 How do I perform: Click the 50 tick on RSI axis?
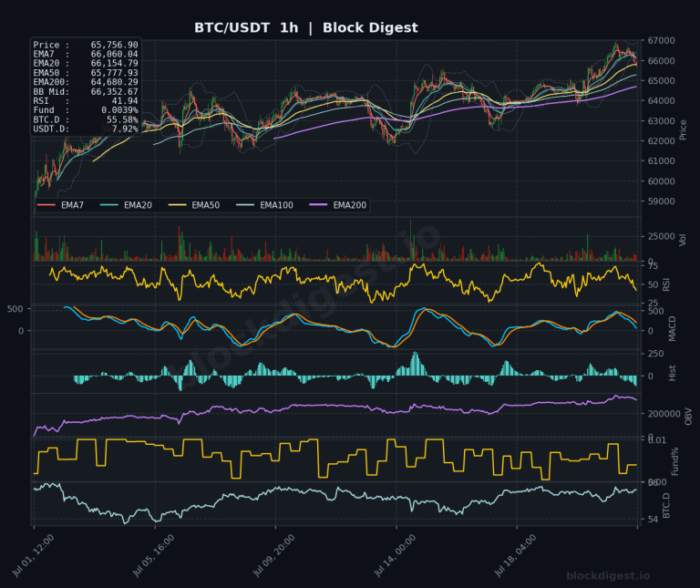click(x=653, y=284)
